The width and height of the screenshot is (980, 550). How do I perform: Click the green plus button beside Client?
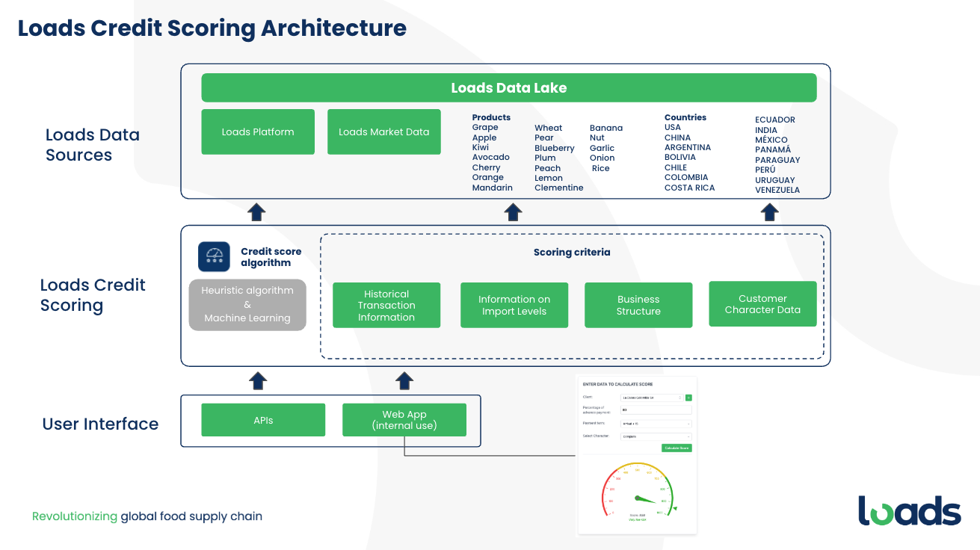pos(688,398)
